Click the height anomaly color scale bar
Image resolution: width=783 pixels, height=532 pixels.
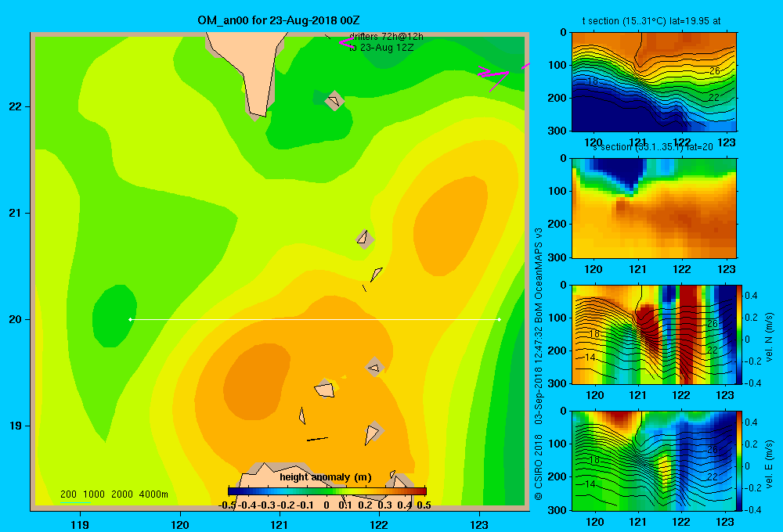point(327,491)
